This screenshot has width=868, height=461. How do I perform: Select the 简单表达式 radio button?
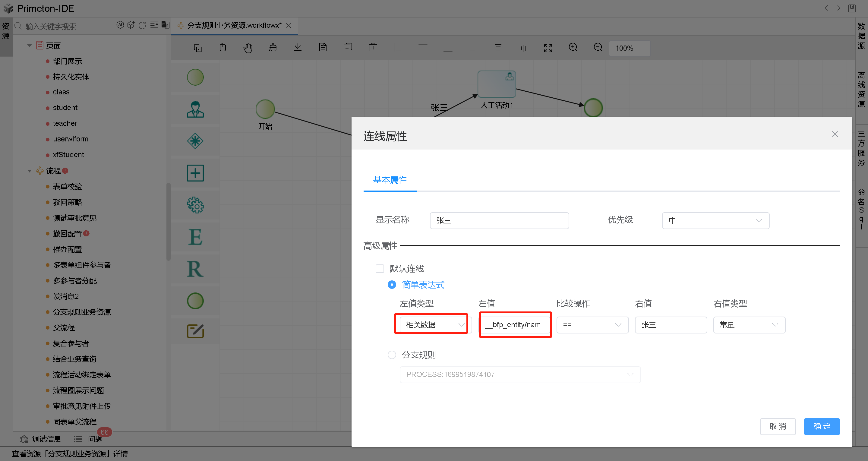[x=392, y=285]
